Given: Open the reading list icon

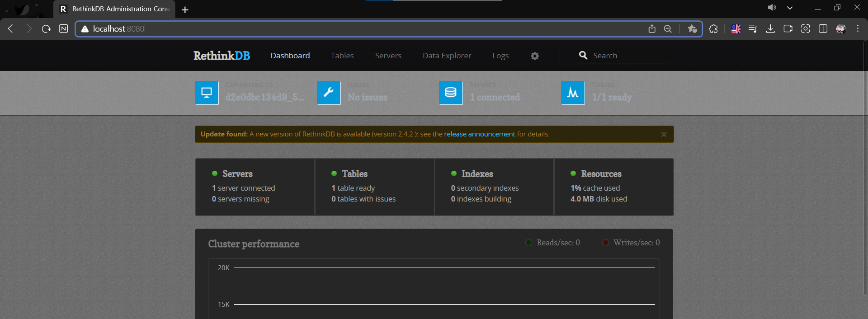Looking at the screenshot, I should (753, 29).
